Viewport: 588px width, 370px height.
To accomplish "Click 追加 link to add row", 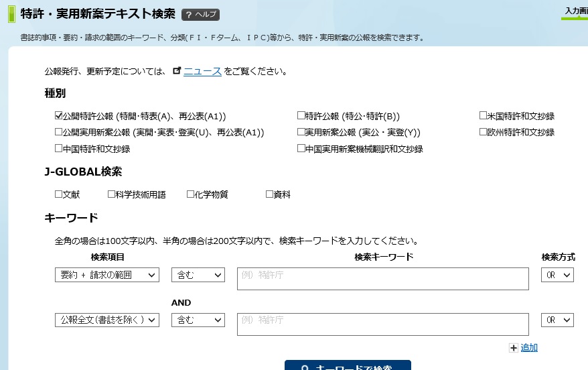I will click(529, 348).
